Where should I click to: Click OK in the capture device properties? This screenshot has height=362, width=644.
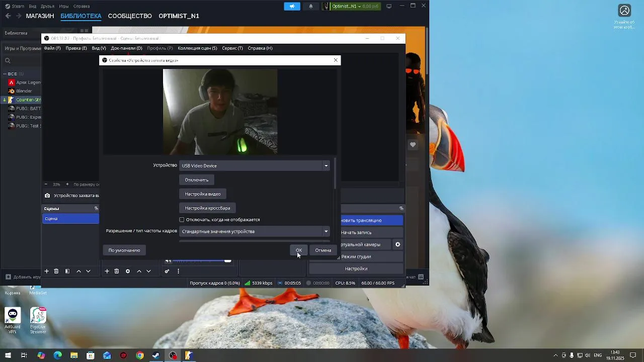click(x=299, y=250)
